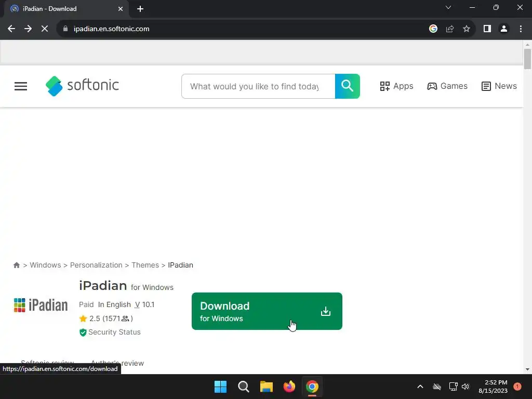This screenshot has height=399, width=532.
Task: Click the 'Paid' license label
Action: coord(86,304)
